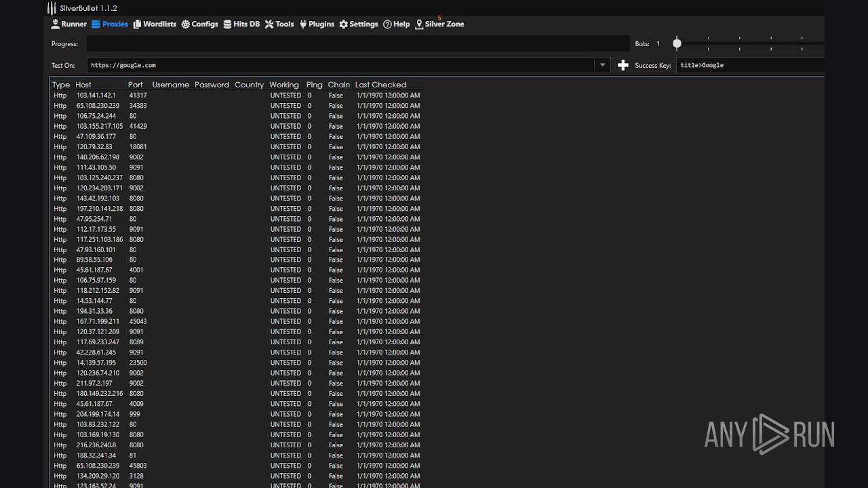The width and height of the screenshot is (868, 488).
Task: Select proxy host 112.17.173.55
Action: click(96, 229)
